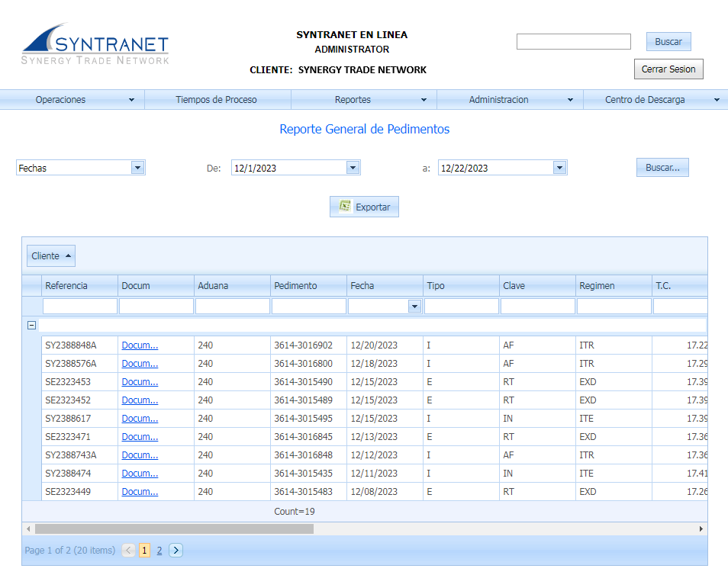Open Docum link for SY2388848A
728x575 pixels.
(140, 345)
